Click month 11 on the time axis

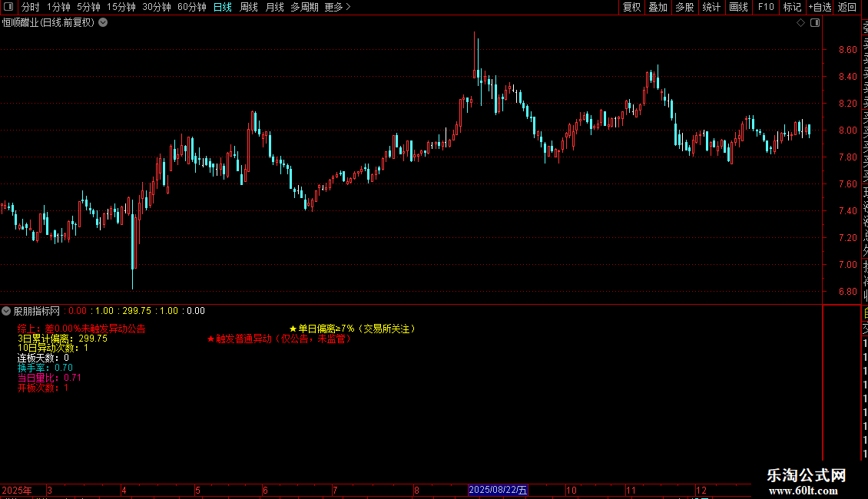click(631, 490)
